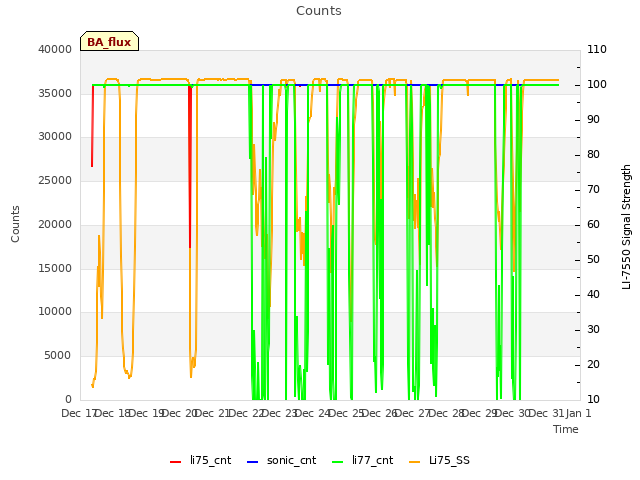Click the Counts chart title
This screenshot has width=640, height=480.
tap(319, 11)
